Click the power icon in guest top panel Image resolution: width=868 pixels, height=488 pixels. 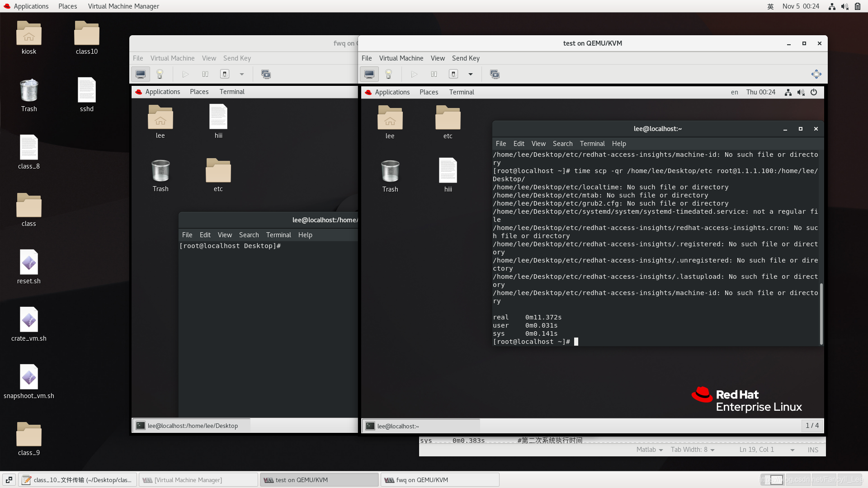pyautogui.click(x=814, y=92)
